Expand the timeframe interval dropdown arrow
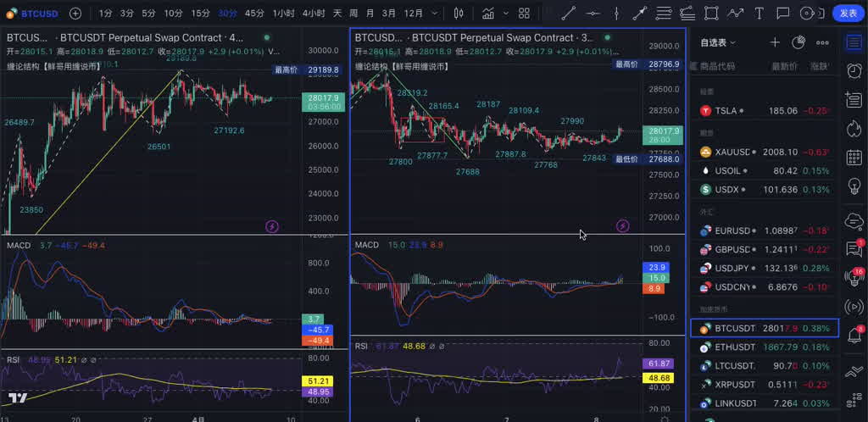 pos(436,13)
